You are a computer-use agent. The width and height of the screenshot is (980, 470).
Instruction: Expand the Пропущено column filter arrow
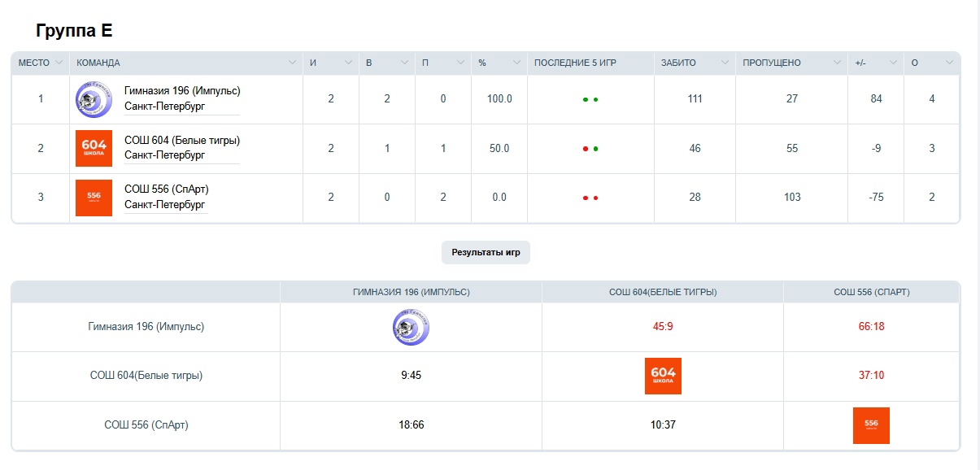[x=837, y=63]
